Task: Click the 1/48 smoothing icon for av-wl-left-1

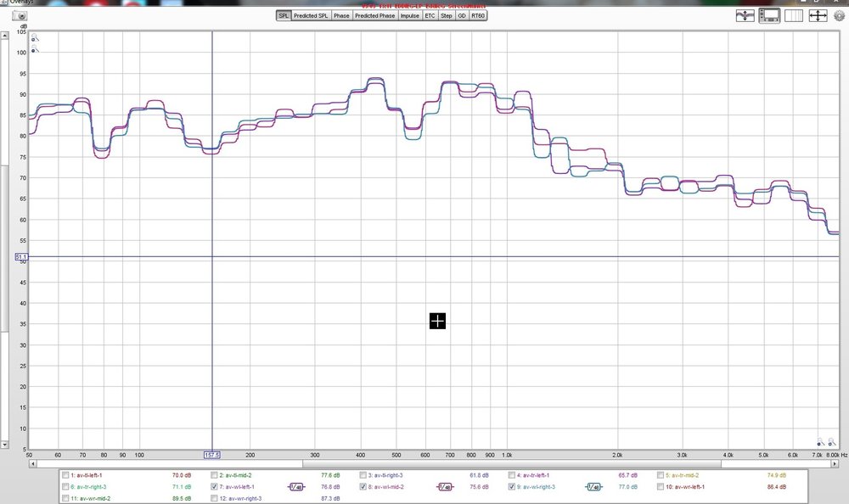Action: (x=295, y=487)
